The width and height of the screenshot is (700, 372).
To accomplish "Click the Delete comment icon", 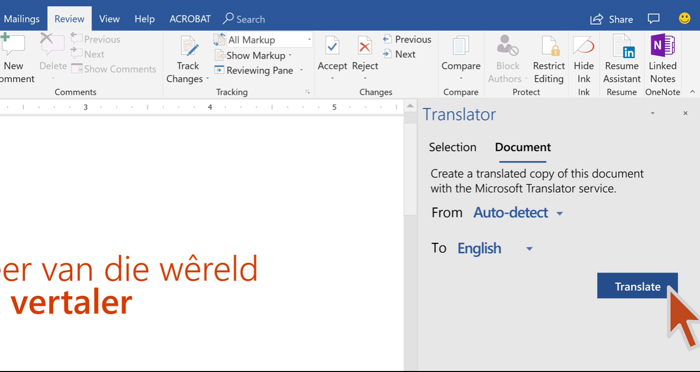I will pyautogui.click(x=53, y=45).
